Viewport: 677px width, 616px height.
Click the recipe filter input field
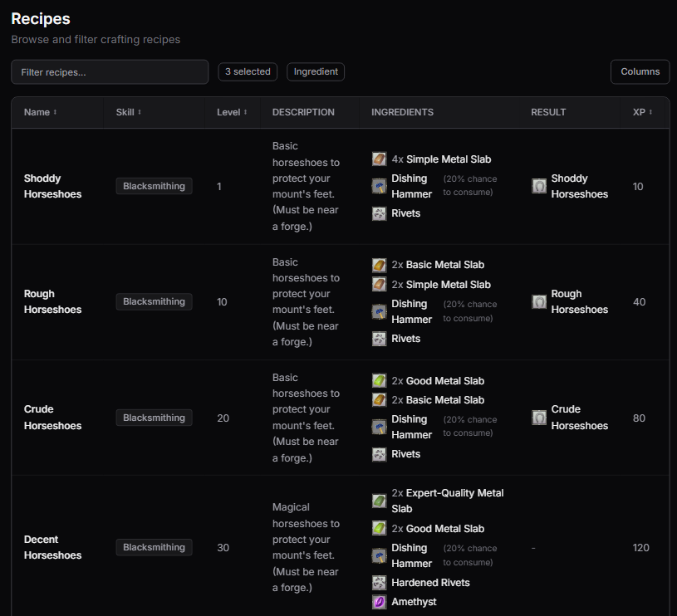pos(109,72)
